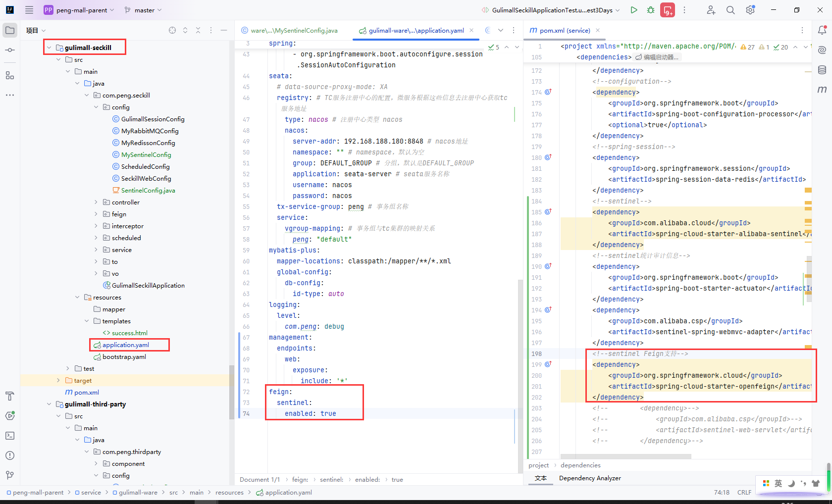Viewport: 832px width, 504px height.
Task: Open tab options for pom.xml editor
Action: 802,30
